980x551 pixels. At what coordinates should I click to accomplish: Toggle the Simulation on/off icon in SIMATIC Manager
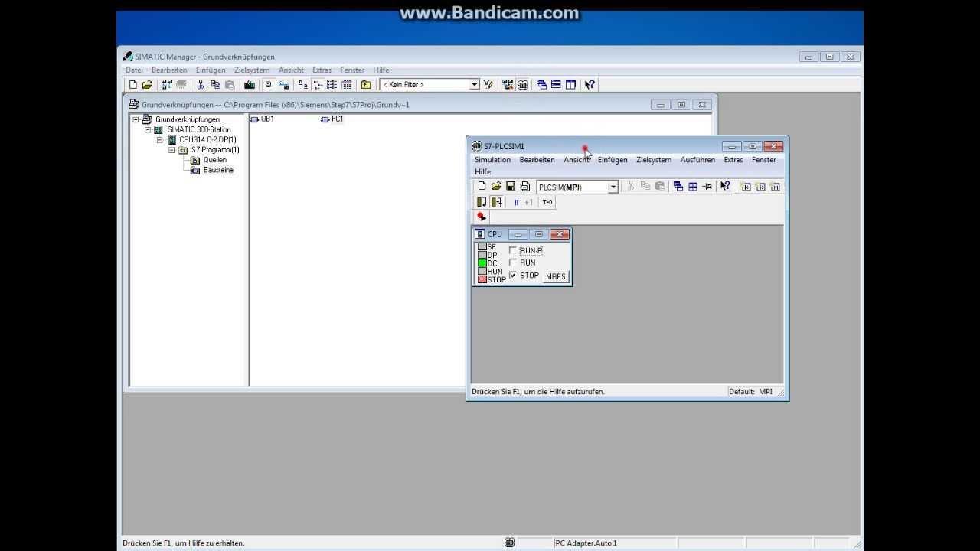tap(522, 85)
